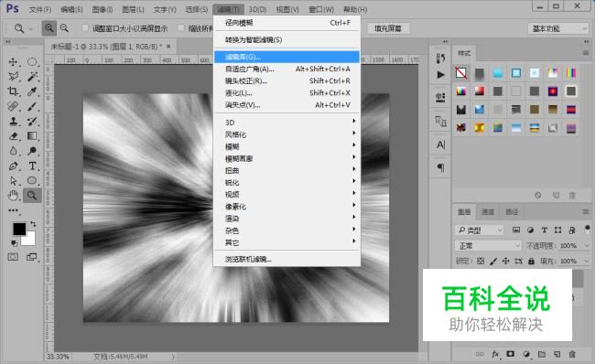Toggle lock image pixels brush icon

coord(493,261)
